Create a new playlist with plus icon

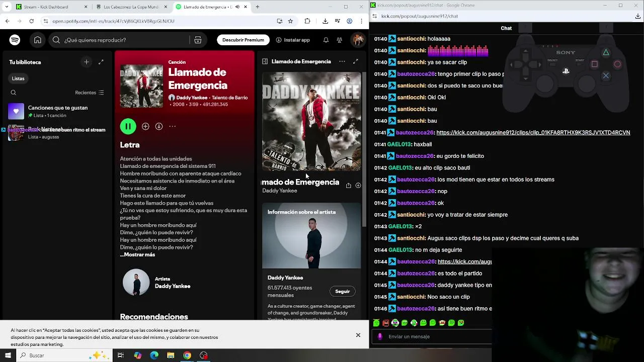coord(87,62)
